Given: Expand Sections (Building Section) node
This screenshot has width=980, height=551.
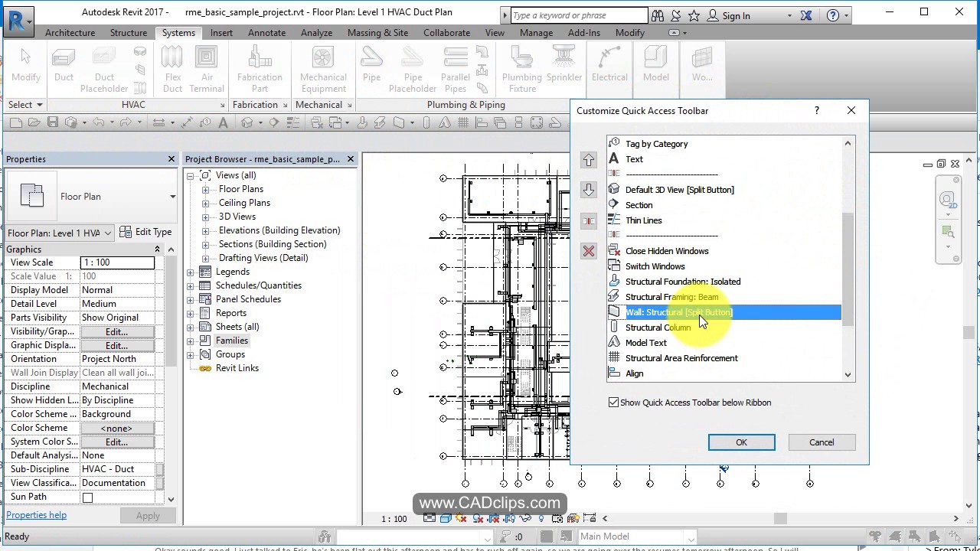Looking at the screenshot, I should [205, 244].
